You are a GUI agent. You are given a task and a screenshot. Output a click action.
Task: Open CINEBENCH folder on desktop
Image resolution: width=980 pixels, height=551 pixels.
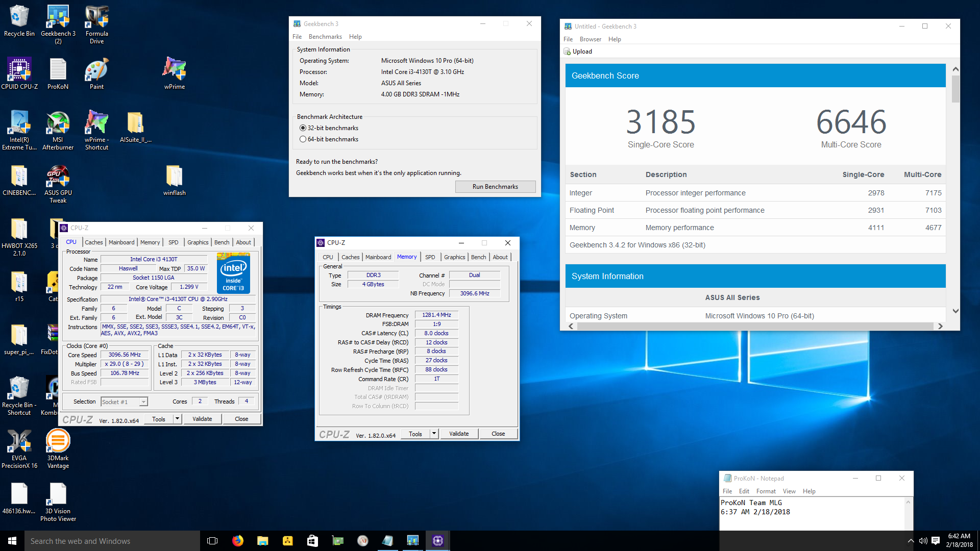click(x=19, y=180)
